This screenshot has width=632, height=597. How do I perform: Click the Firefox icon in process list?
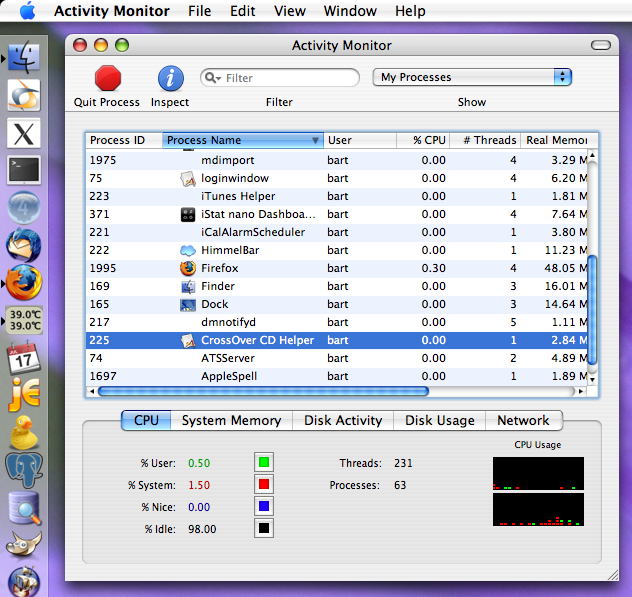click(187, 268)
